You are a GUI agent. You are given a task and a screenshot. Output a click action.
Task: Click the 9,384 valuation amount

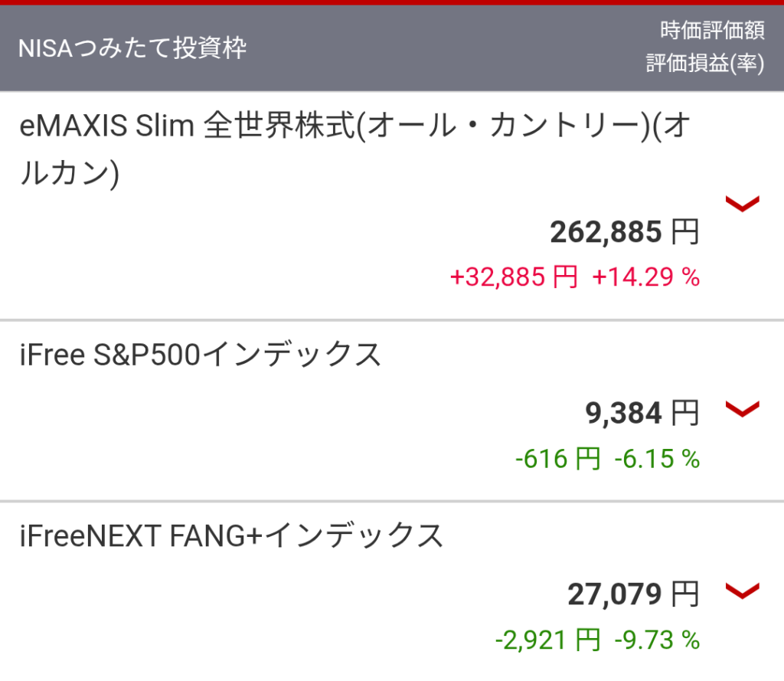pyautogui.click(x=623, y=414)
